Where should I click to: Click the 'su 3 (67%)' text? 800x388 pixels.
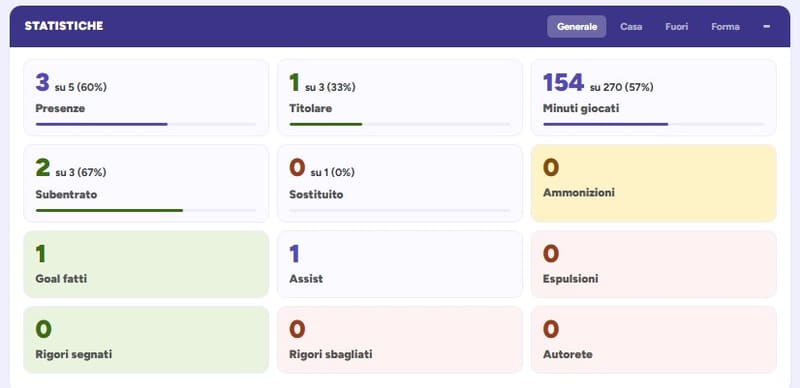tap(81, 173)
